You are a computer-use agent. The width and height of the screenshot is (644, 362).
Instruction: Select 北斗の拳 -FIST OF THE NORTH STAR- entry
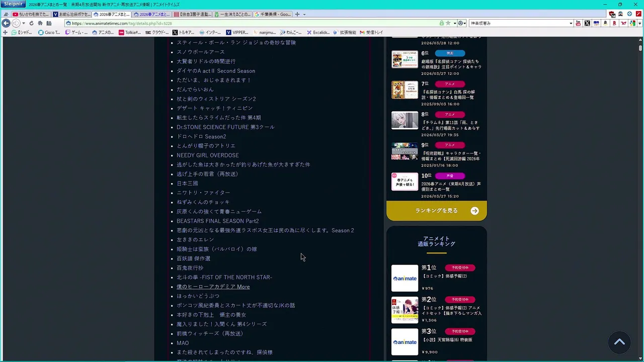tap(224, 277)
